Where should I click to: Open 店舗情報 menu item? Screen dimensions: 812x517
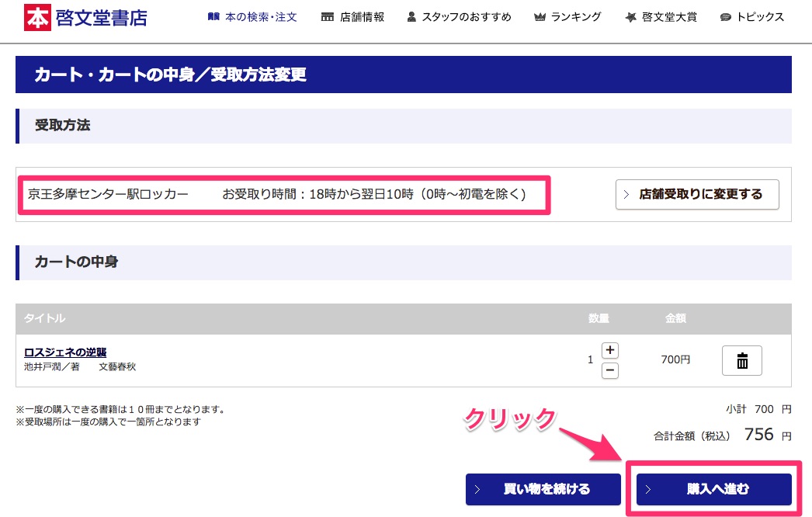(352, 17)
